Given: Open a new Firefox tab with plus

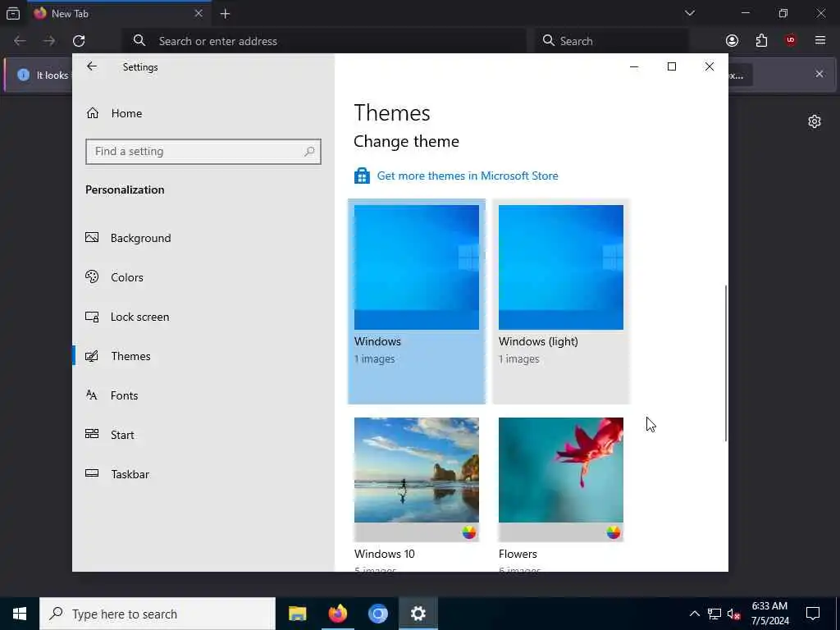Looking at the screenshot, I should [225, 14].
